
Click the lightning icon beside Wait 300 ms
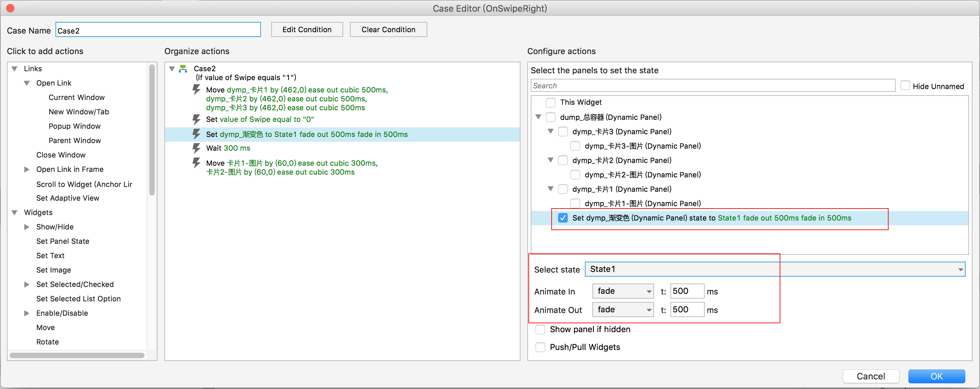point(196,148)
